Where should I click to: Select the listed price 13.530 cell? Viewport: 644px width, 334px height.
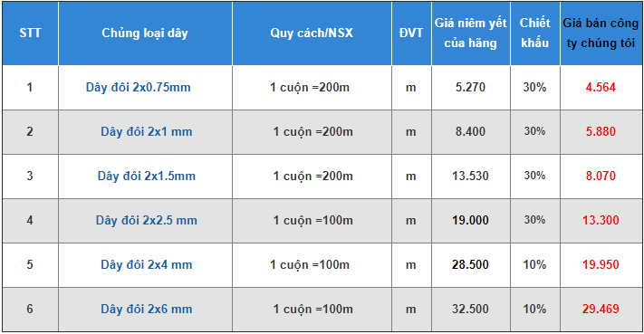click(x=470, y=176)
